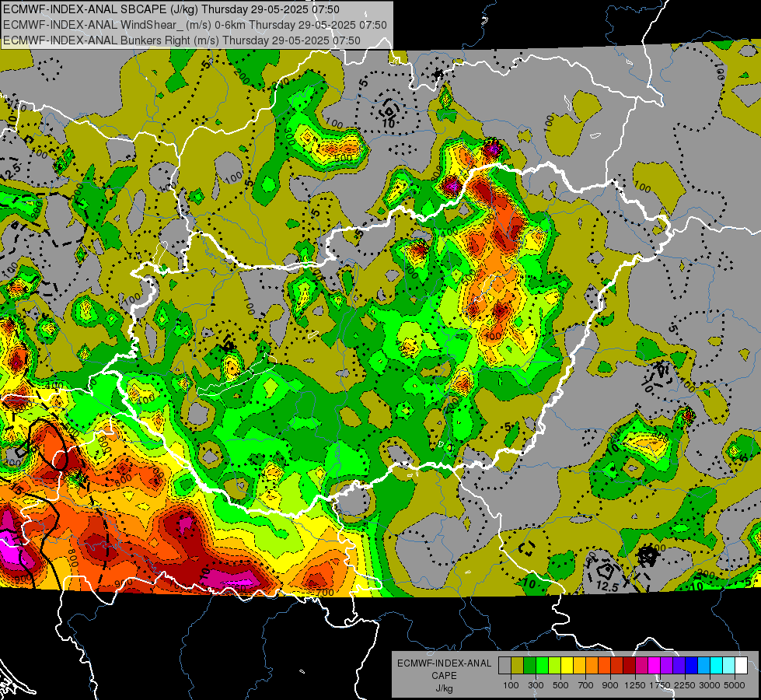Select the pink-magenta legend swatch after 1250
The width and height of the screenshot is (761, 700).
641,665
